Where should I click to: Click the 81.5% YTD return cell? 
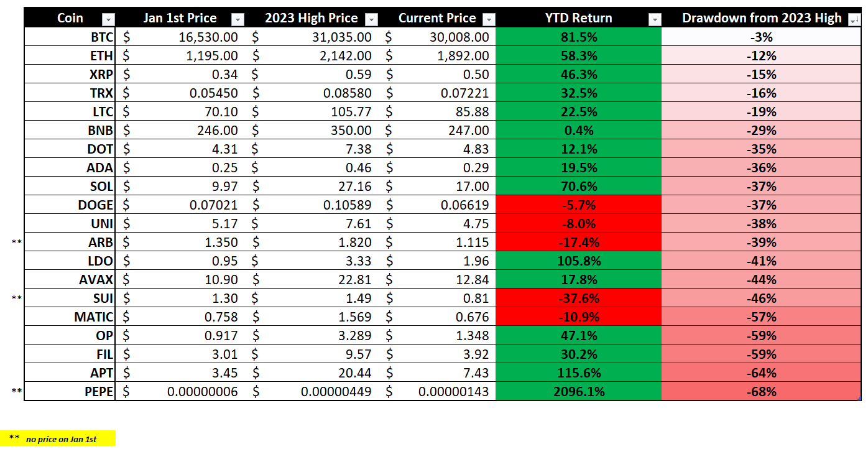(579, 37)
